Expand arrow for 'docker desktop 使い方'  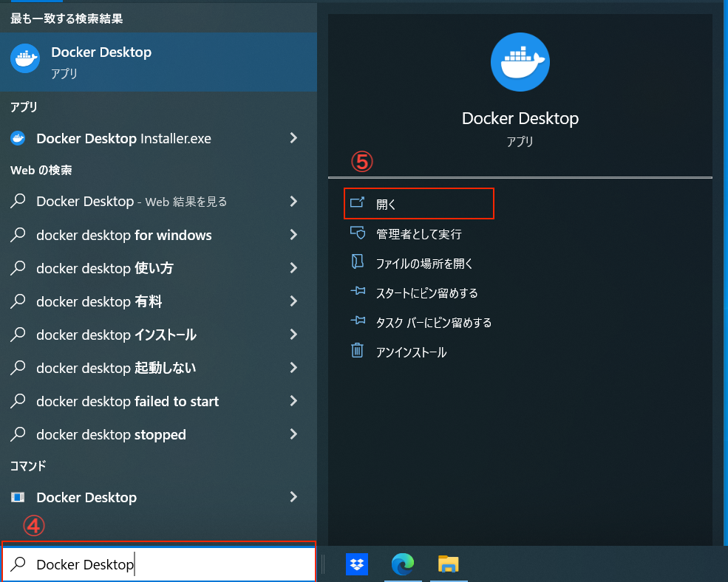(x=293, y=268)
